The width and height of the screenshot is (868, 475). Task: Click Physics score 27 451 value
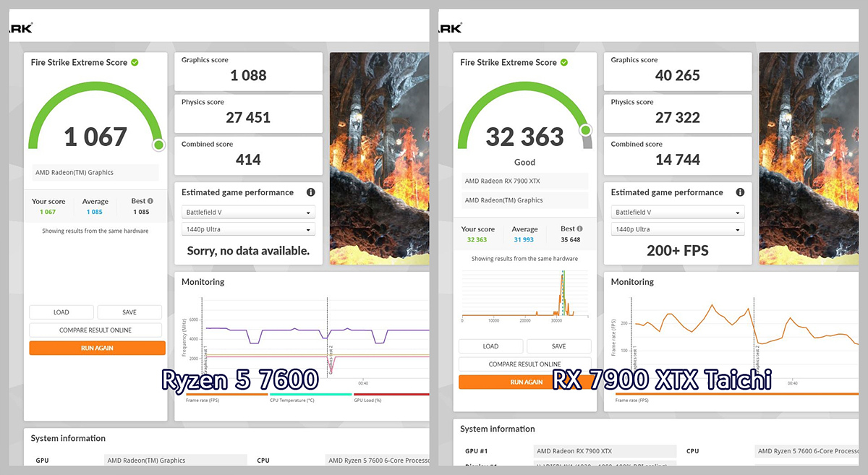[x=248, y=117]
